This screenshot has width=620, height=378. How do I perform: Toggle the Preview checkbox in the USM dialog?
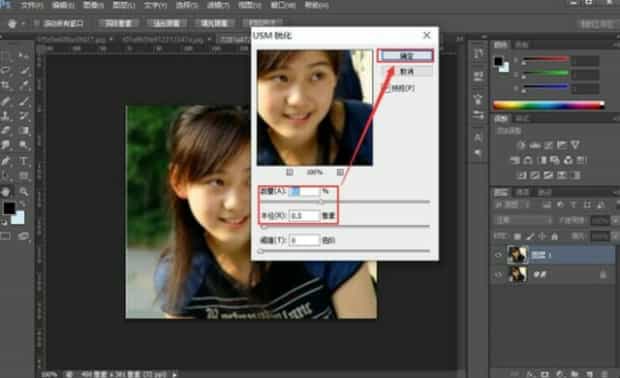coord(387,88)
